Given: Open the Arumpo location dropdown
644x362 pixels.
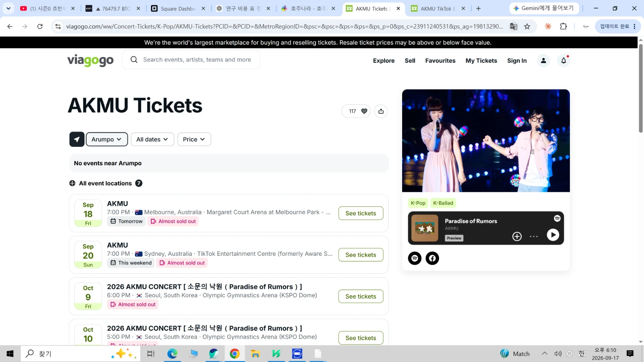Looking at the screenshot, I should (x=107, y=139).
